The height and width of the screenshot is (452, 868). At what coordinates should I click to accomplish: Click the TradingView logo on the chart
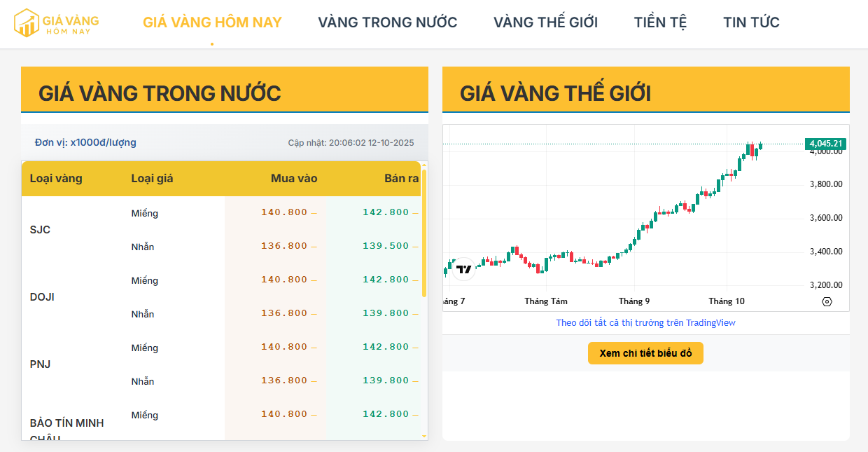pyautogui.click(x=463, y=268)
